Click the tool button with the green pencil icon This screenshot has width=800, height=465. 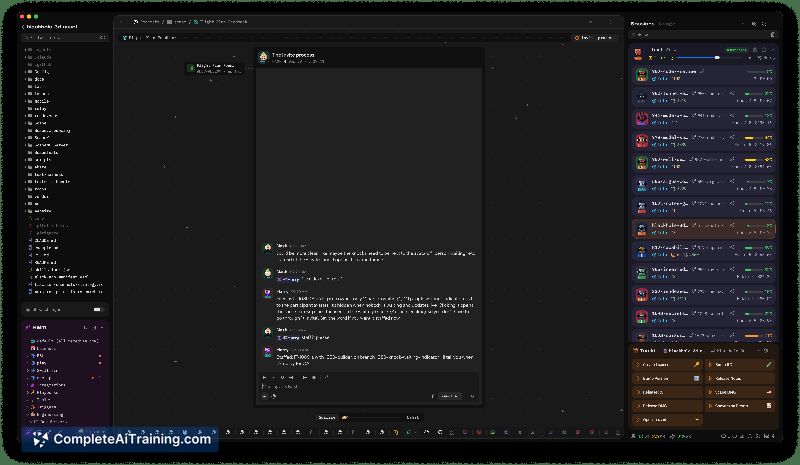tap(740, 365)
